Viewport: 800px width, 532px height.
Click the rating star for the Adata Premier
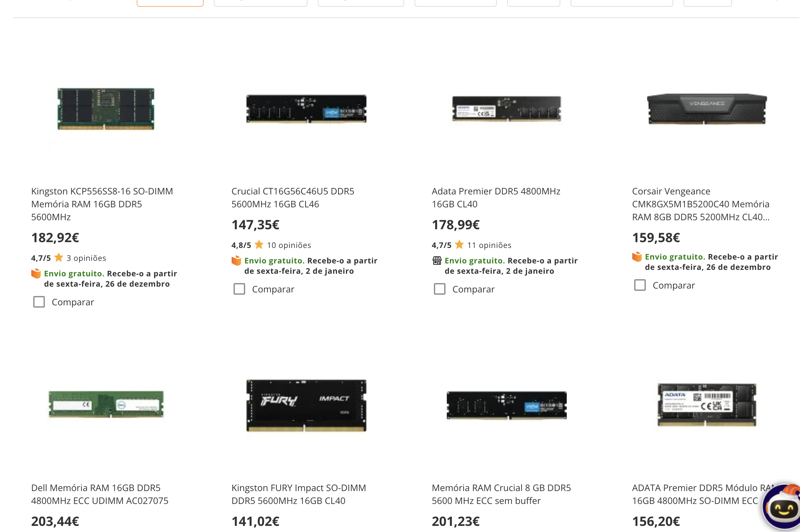coord(459,245)
